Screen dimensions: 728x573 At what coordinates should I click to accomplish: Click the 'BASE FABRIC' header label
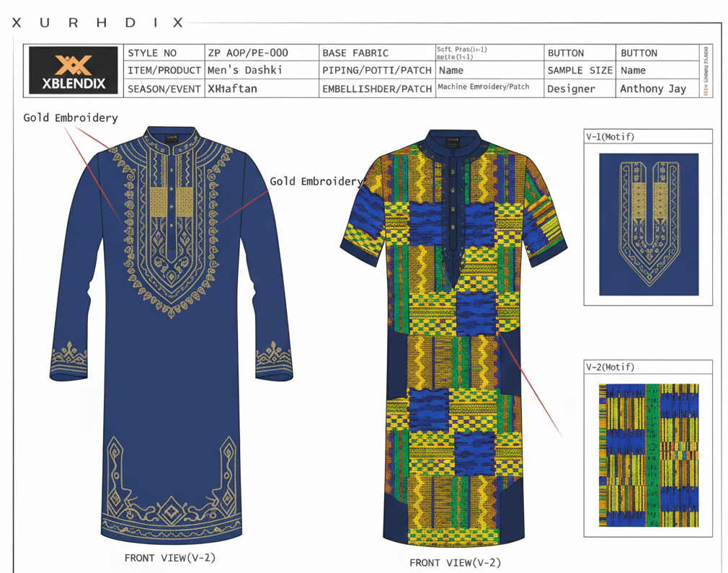coord(355,53)
